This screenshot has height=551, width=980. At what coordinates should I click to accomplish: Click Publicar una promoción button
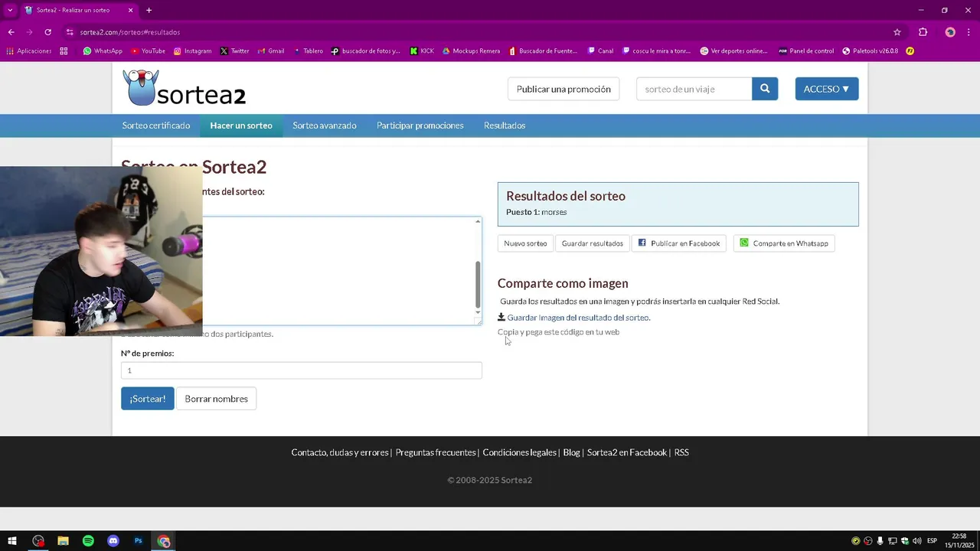pyautogui.click(x=563, y=89)
